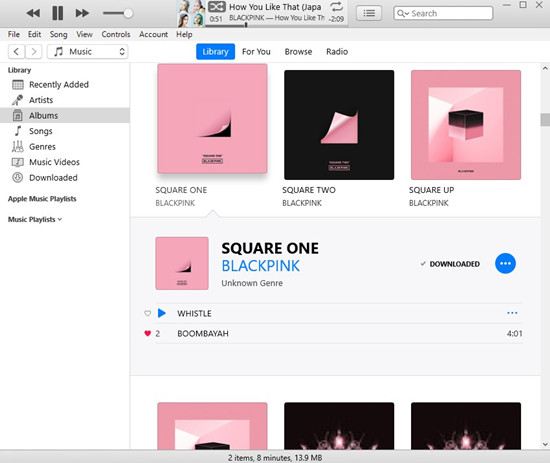Open the BLACKPINK artist link in album details

click(x=261, y=266)
